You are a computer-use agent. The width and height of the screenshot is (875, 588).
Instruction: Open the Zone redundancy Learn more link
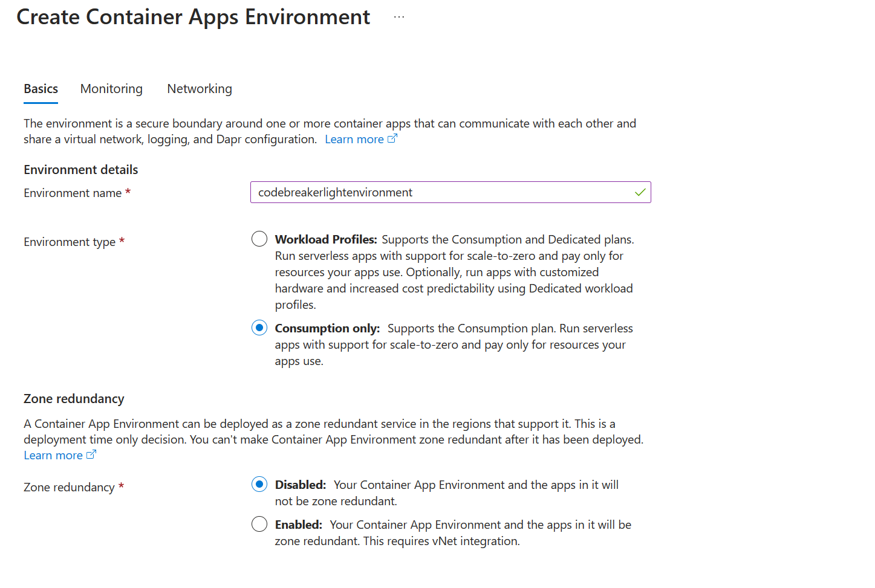[x=53, y=454]
